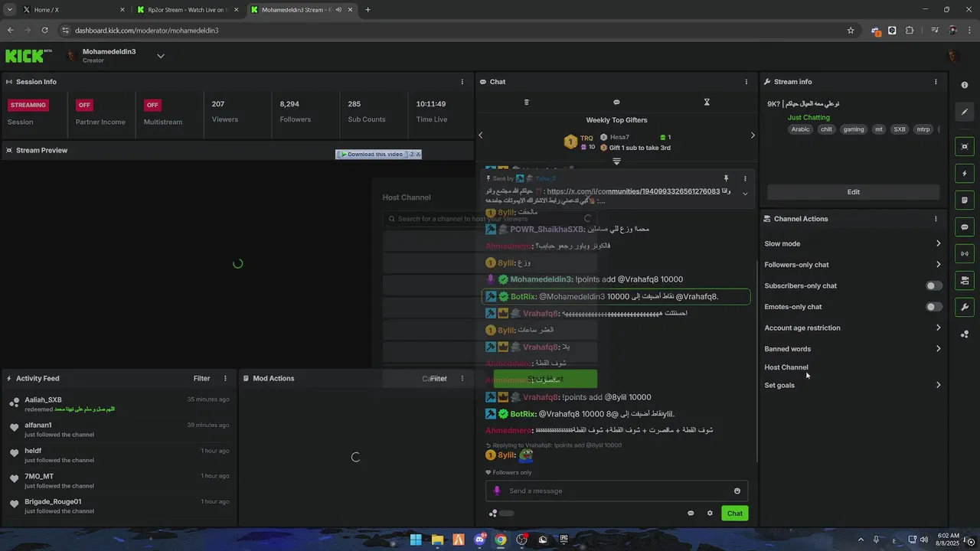Open the Epic Games launcher from the taskbar
Image resolution: width=980 pixels, height=551 pixels.
[563, 540]
